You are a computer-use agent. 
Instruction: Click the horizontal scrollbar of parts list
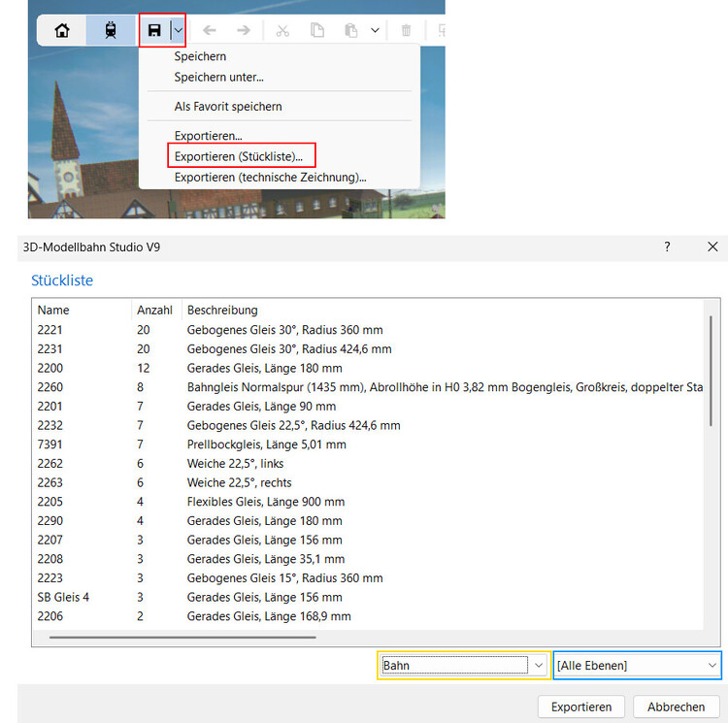click(182, 638)
